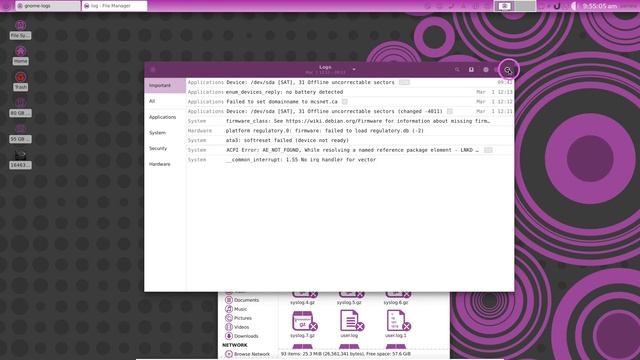Open Documents in the File Manager sidebar
The height and width of the screenshot is (360, 640).
pos(242,300)
